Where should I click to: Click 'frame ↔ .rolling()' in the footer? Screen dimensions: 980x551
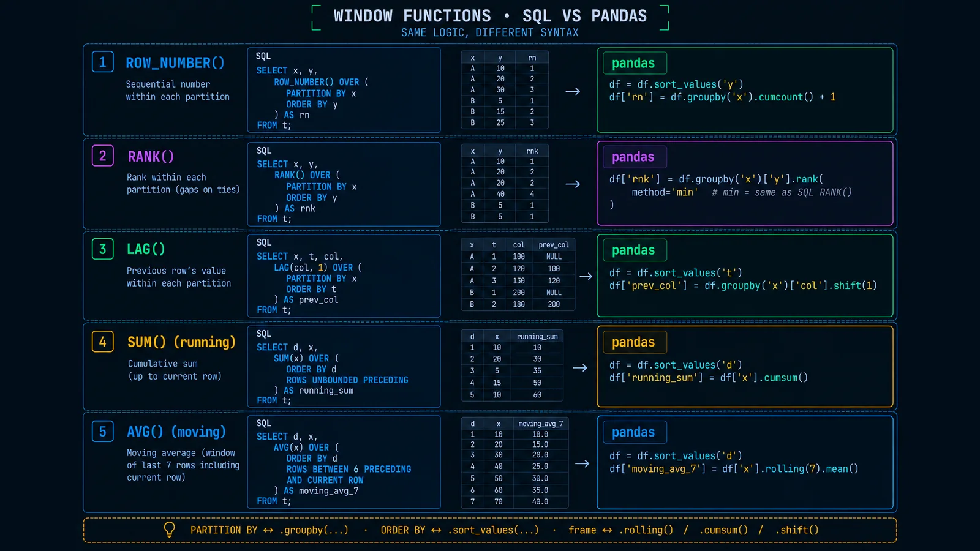tap(620, 530)
